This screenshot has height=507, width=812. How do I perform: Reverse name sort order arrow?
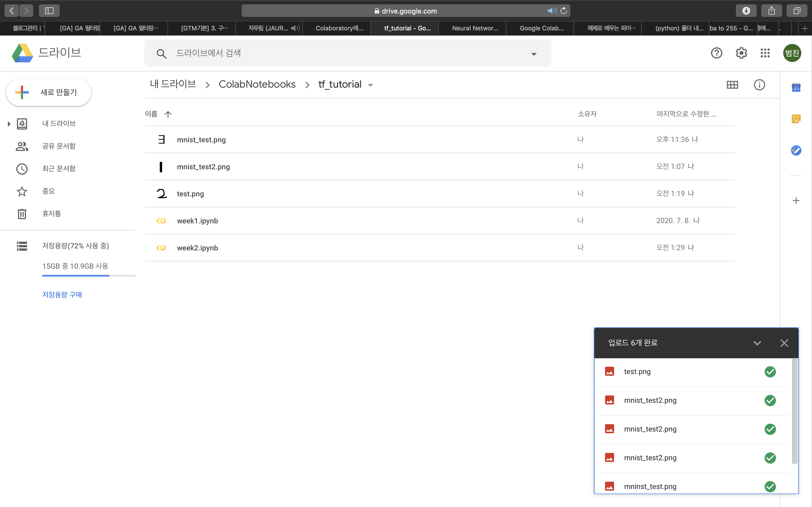[168, 114]
